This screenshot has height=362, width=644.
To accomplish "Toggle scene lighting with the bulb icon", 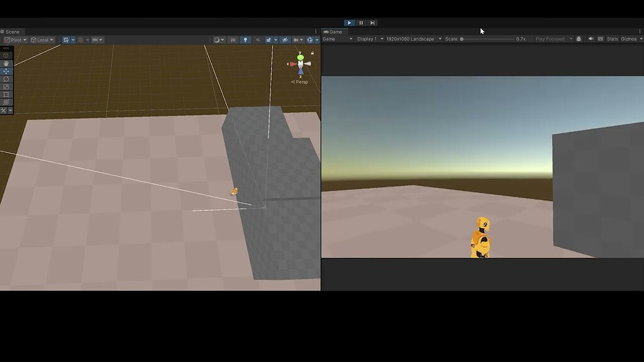I will [x=246, y=39].
